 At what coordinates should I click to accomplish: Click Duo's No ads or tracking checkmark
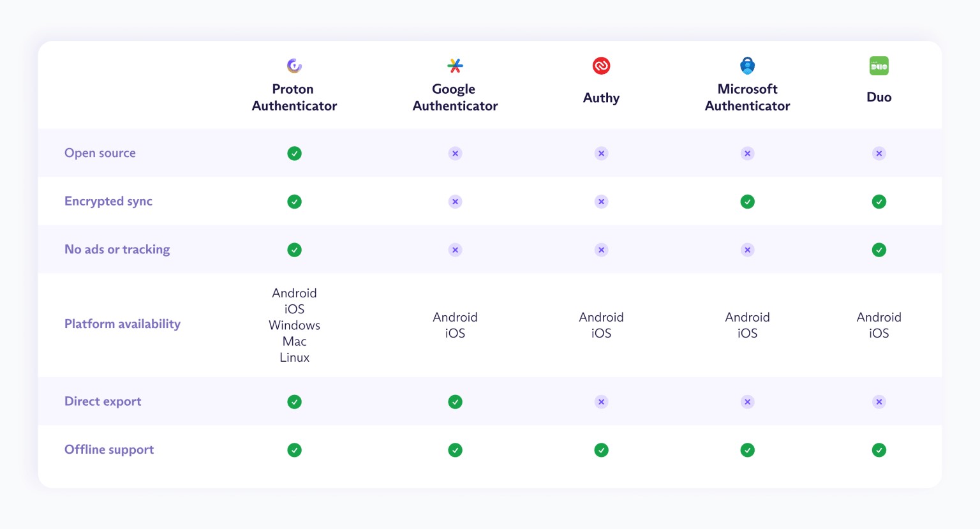coord(879,250)
